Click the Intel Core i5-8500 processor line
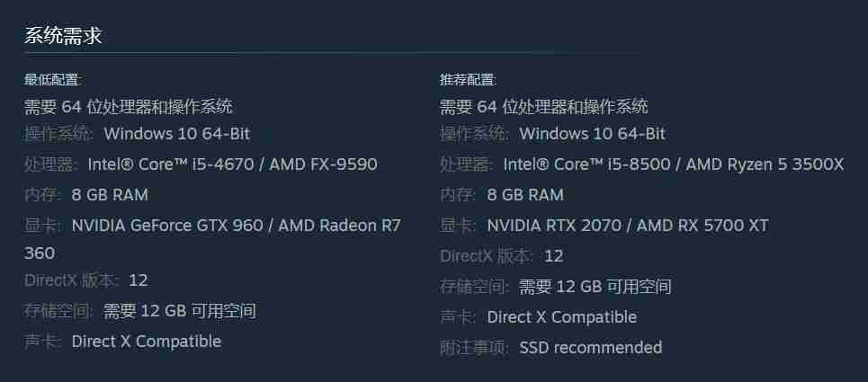 (641, 164)
